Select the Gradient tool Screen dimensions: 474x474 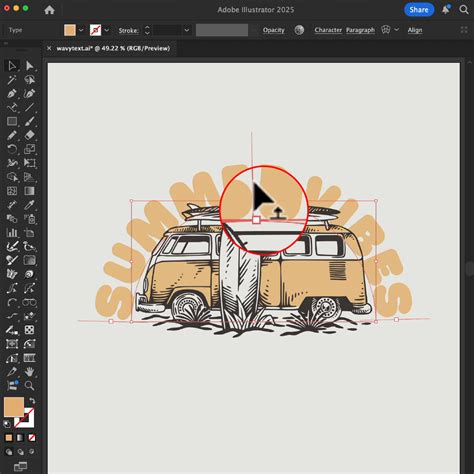pos(29,191)
